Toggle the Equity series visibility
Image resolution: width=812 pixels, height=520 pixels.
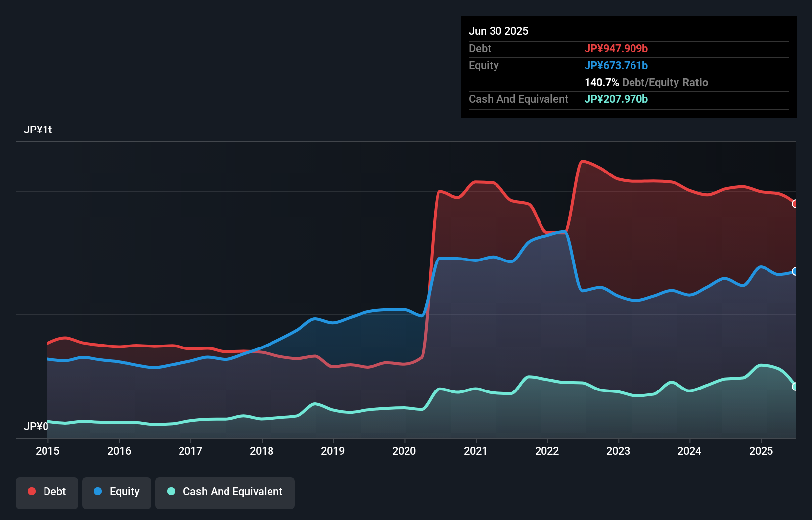pos(116,492)
